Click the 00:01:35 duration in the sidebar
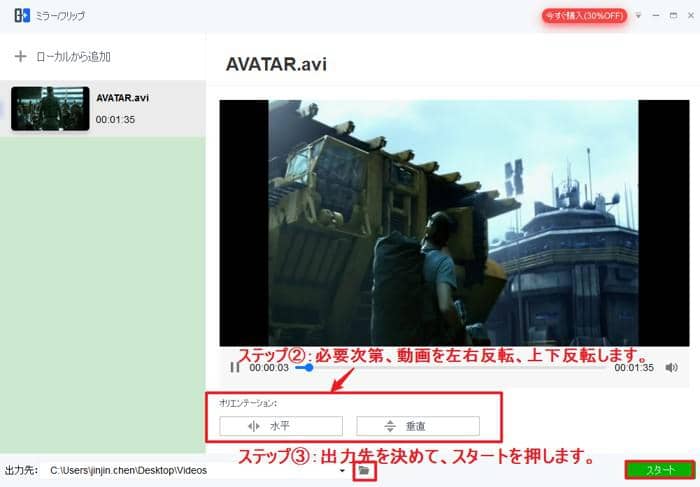 (115, 120)
